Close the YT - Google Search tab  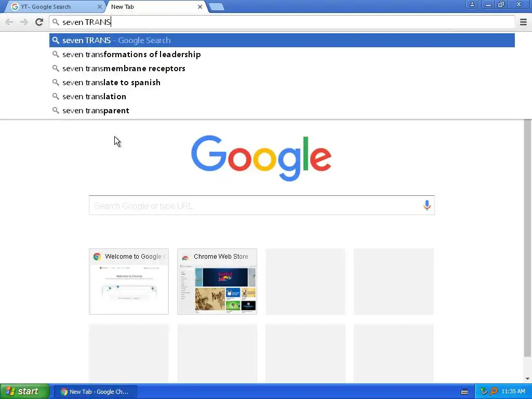[99, 7]
